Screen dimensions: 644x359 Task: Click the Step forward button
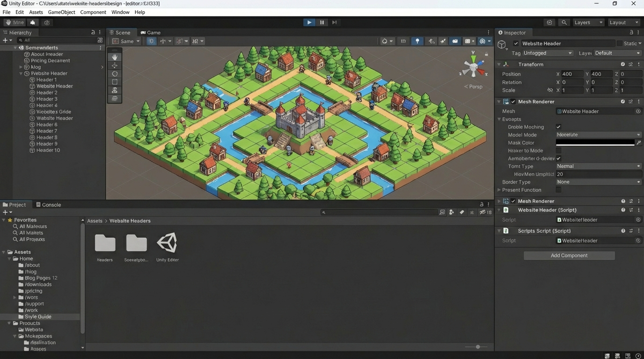(334, 22)
